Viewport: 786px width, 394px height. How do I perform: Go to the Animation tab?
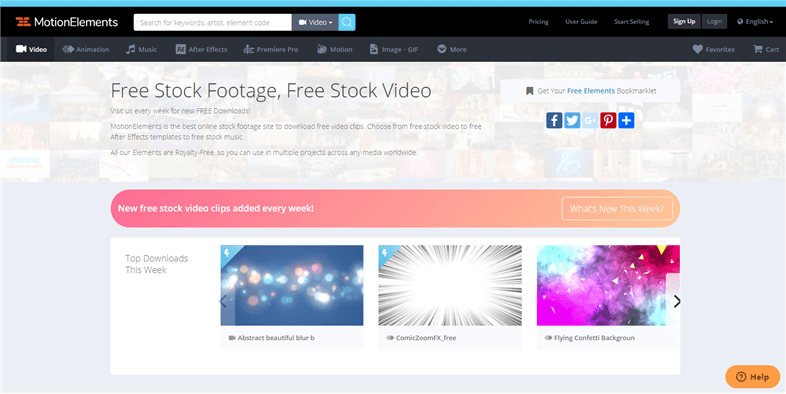pos(85,49)
